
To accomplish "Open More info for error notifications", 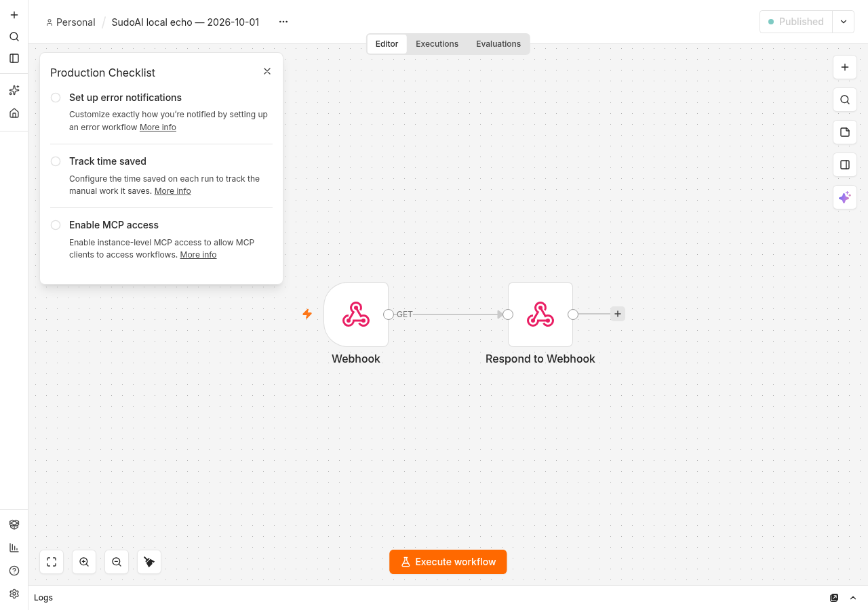I will point(158,127).
